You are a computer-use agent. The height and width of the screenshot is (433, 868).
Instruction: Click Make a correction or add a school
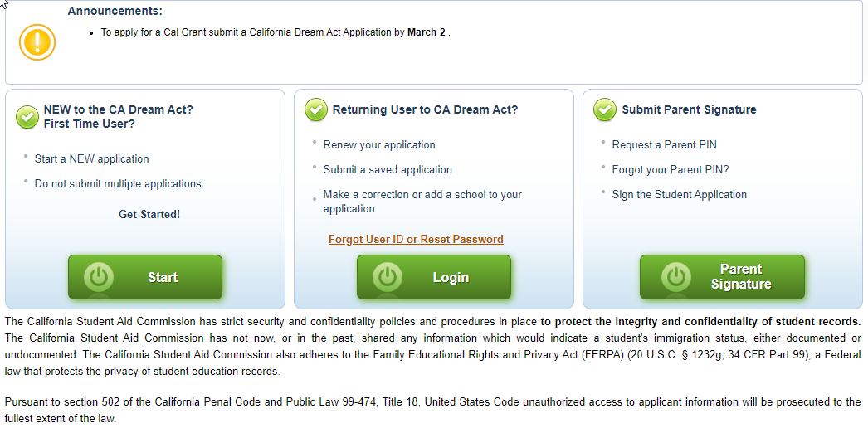click(x=422, y=202)
